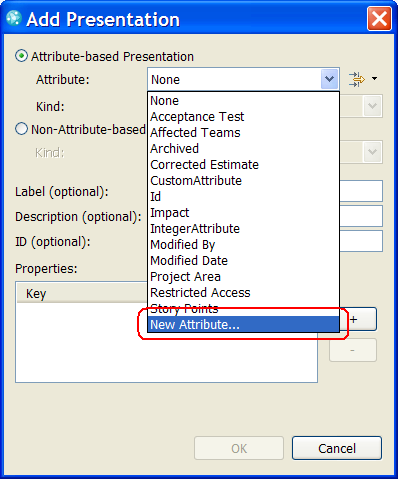Choose New Attribute... from the list
Viewport: 398px width, 479px height.
[x=243, y=324]
